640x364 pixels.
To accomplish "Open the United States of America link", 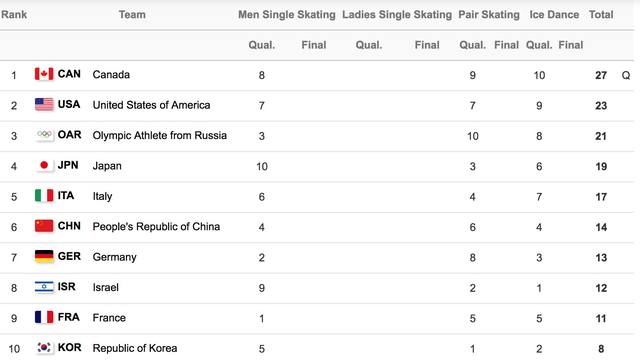I will pos(151,105).
